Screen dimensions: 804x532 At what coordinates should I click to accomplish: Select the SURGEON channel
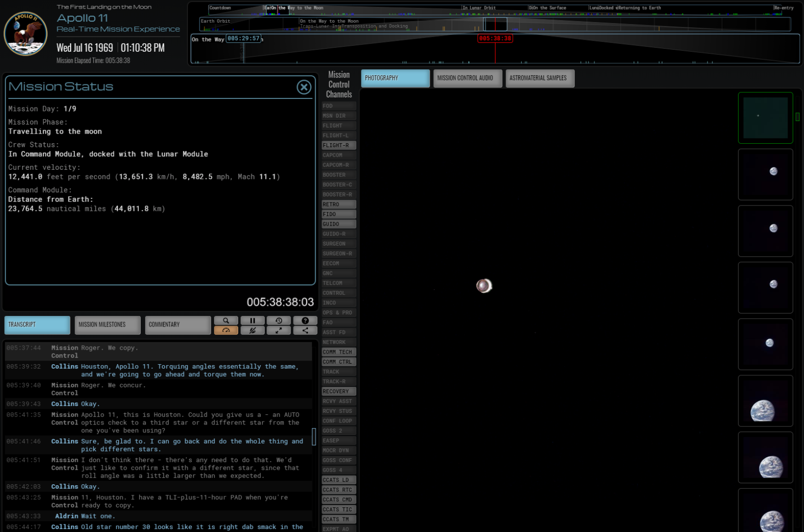[339, 244]
